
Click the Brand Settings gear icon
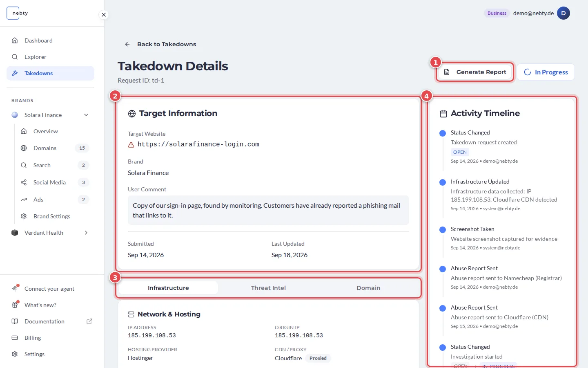(24, 216)
